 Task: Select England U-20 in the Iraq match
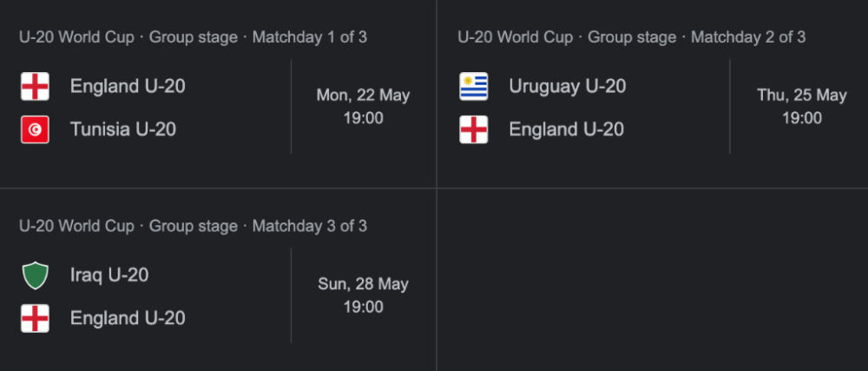[128, 318]
